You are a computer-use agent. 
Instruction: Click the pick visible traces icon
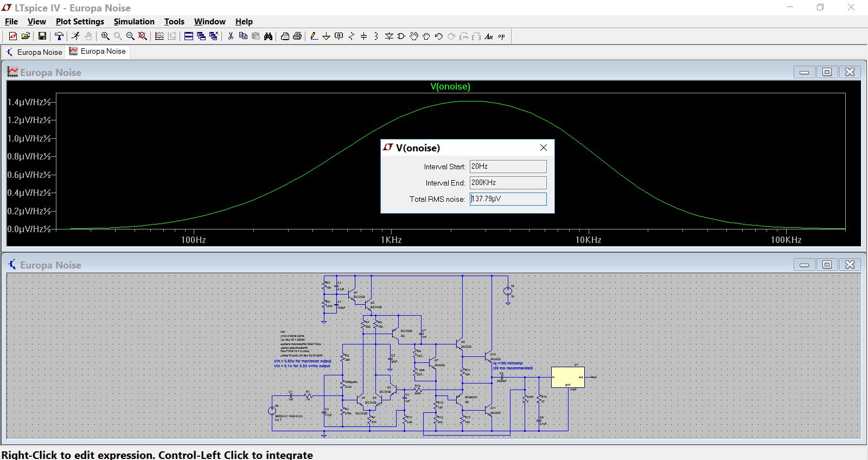[159, 36]
